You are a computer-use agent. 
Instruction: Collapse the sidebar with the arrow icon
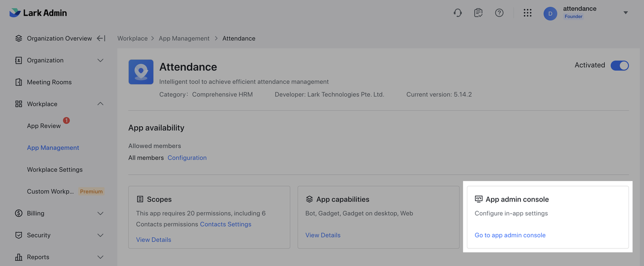coord(101,38)
